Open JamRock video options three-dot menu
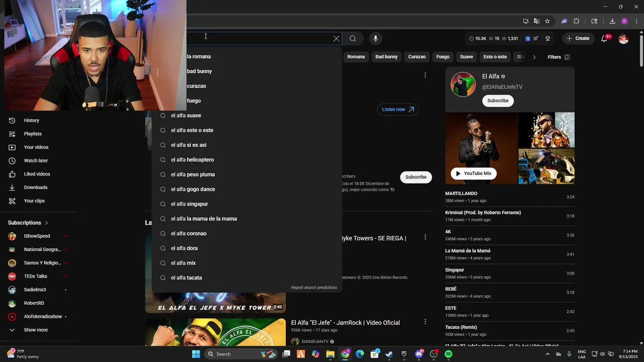The height and width of the screenshot is (362, 644). (425, 322)
